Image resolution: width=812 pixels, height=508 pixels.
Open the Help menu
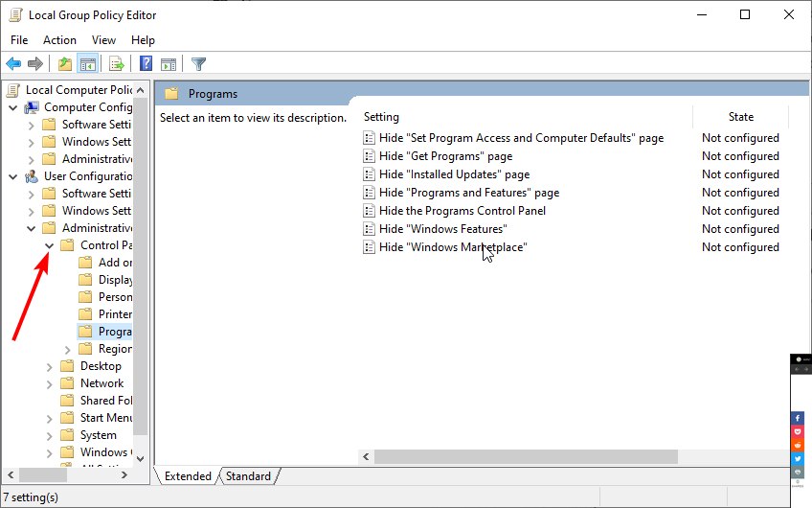[x=143, y=40]
